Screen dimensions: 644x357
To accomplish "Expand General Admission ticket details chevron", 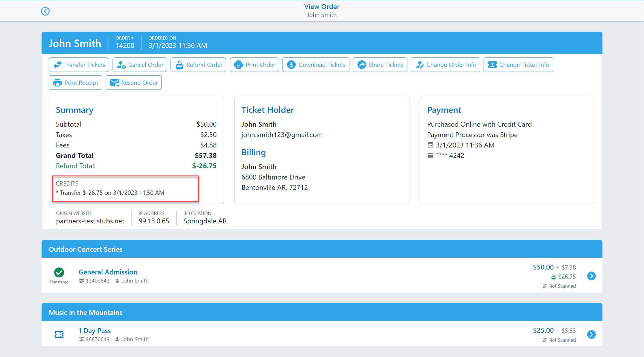I will coord(591,276).
